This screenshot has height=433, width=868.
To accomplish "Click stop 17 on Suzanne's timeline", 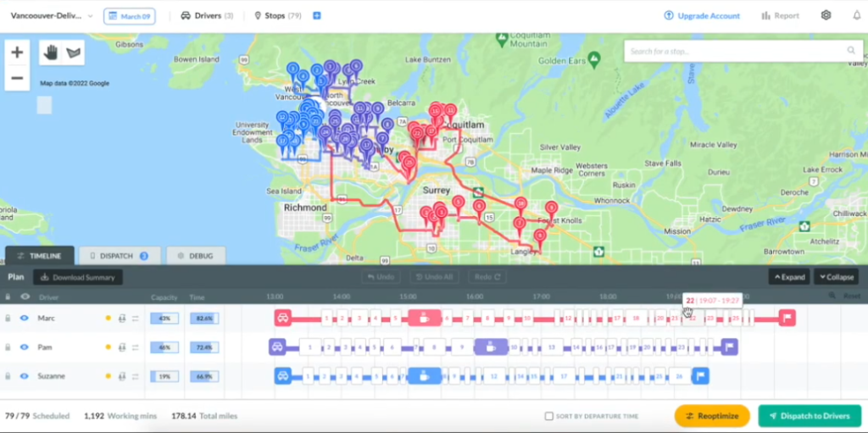I will click(x=564, y=376).
